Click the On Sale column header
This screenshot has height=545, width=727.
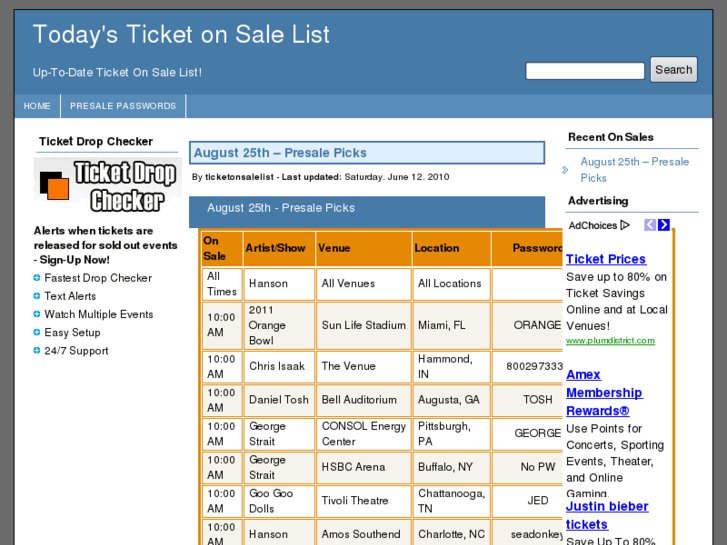(x=222, y=249)
